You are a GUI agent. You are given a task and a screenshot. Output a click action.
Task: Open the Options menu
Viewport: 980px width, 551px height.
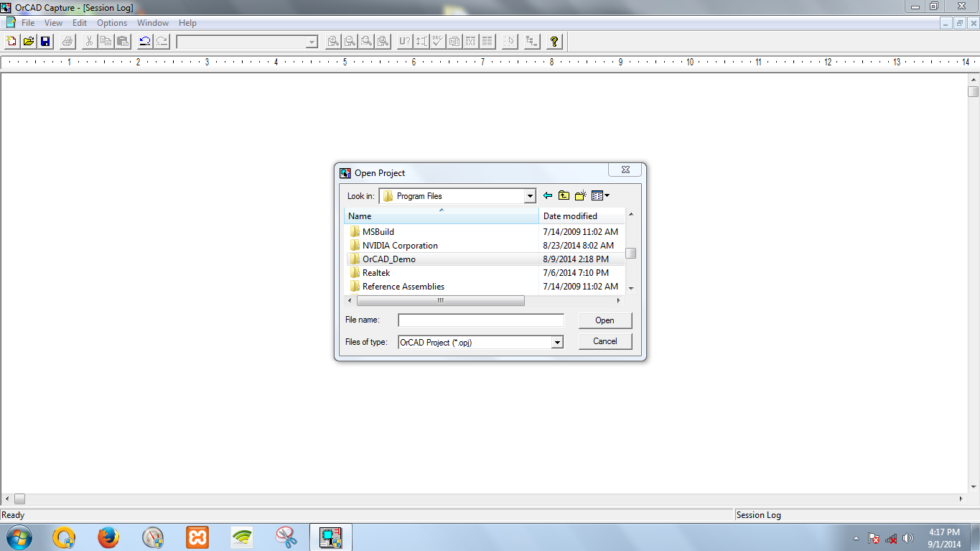111,22
